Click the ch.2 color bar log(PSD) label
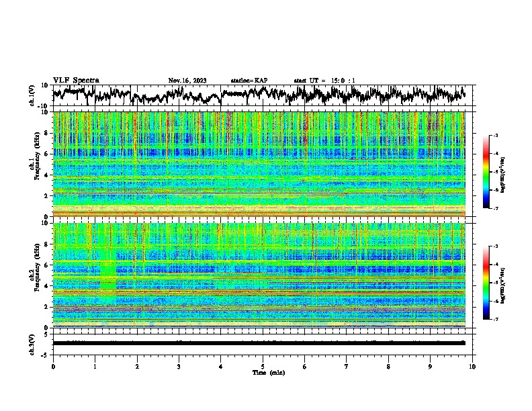The width and height of the screenshot is (532, 411). click(503, 285)
